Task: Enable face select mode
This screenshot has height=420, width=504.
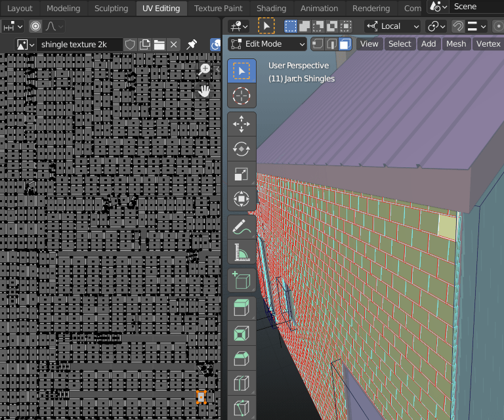Action: tap(345, 44)
